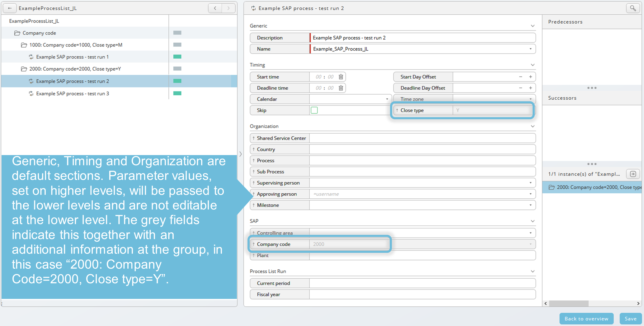The image size is (644, 326).
Task: Open the Supervising person dropdown
Action: (530, 183)
